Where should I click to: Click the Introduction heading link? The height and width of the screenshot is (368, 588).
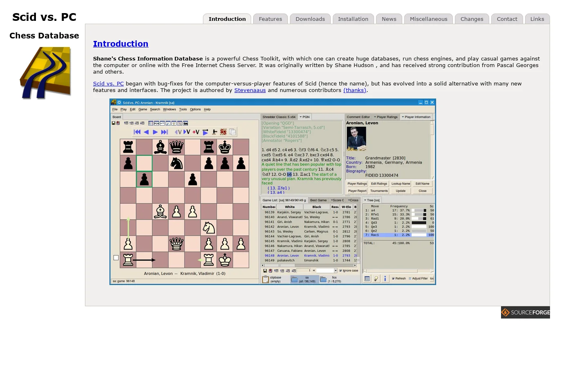pyautogui.click(x=120, y=44)
